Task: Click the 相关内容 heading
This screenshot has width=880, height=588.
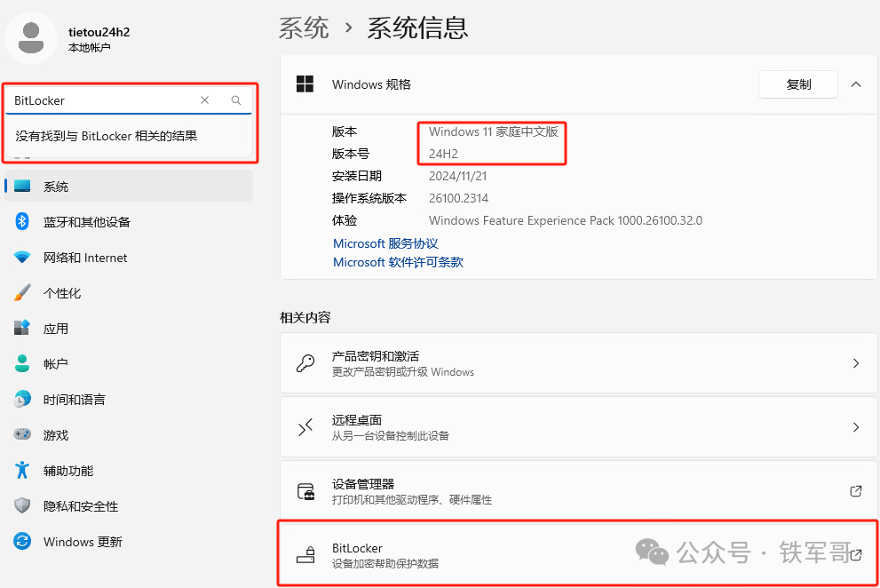Action: point(305,318)
